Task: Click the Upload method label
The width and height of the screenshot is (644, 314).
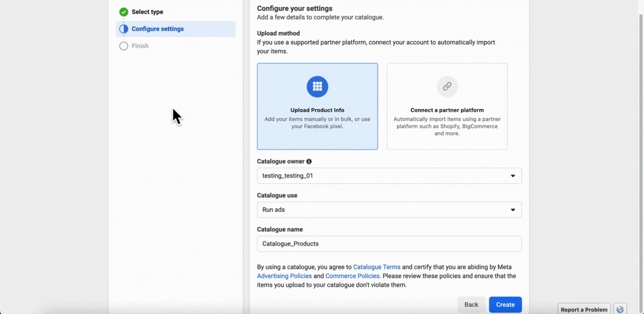Action: [x=278, y=33]
